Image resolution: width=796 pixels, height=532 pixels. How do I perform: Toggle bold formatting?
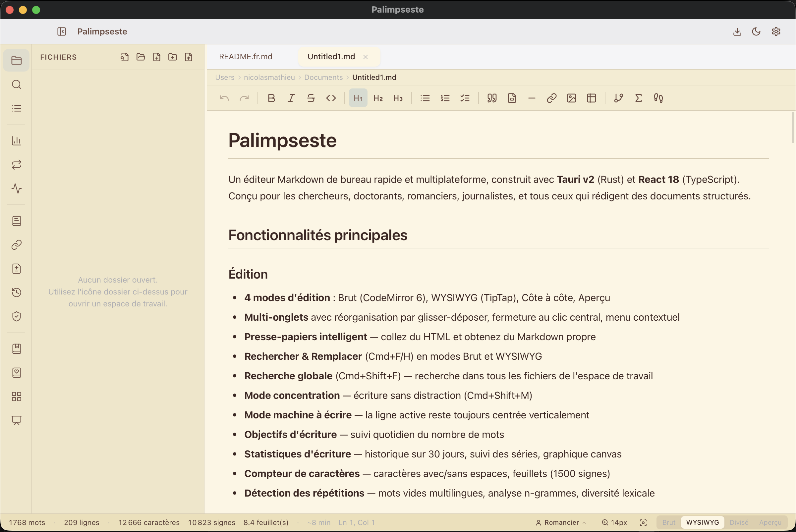tap(271, 98)
